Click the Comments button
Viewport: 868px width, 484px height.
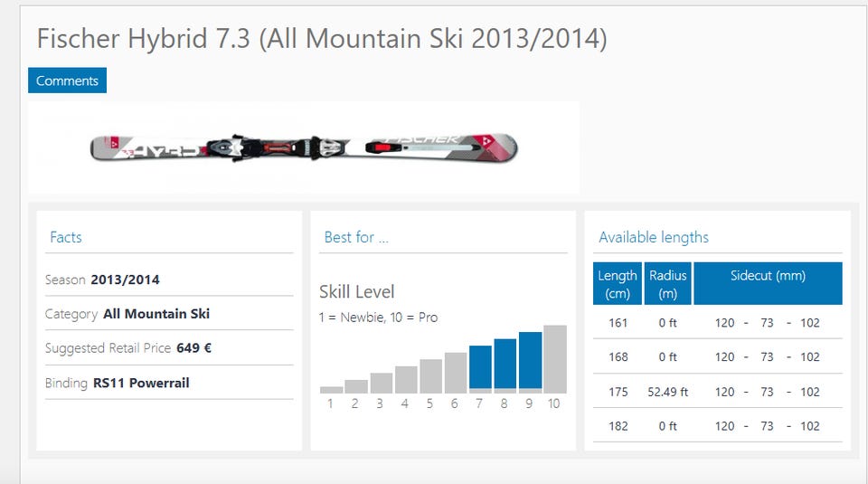click(x=67, y=81)
